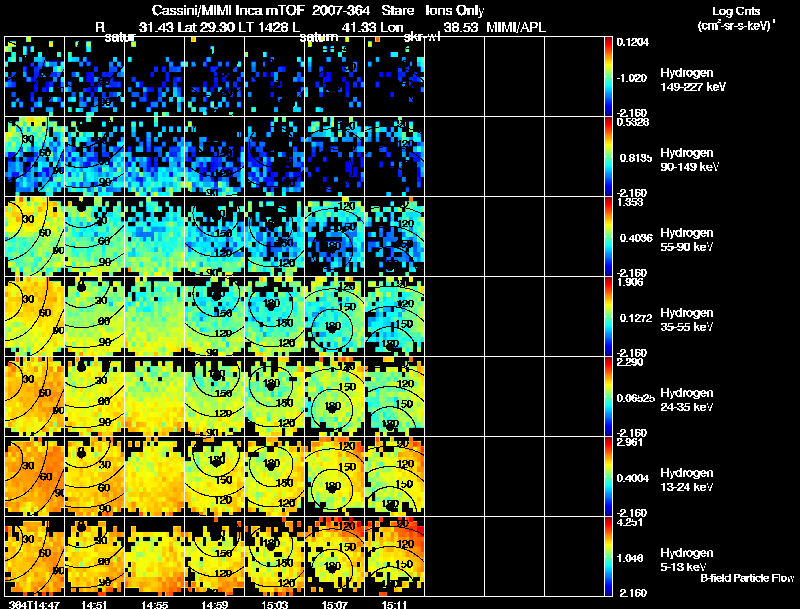This screenshot has width=800, height=609.
Task: Click the B-field Particle Flow text
Action: 747,578
